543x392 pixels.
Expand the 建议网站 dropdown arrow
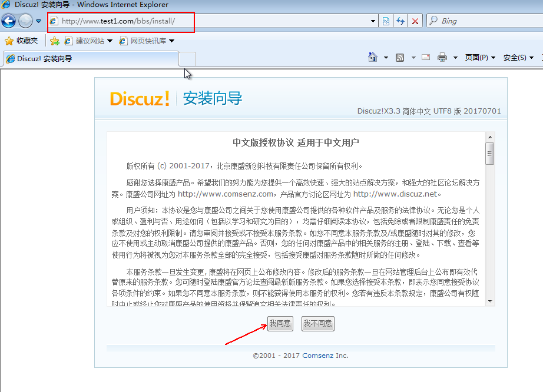(110, 41)
